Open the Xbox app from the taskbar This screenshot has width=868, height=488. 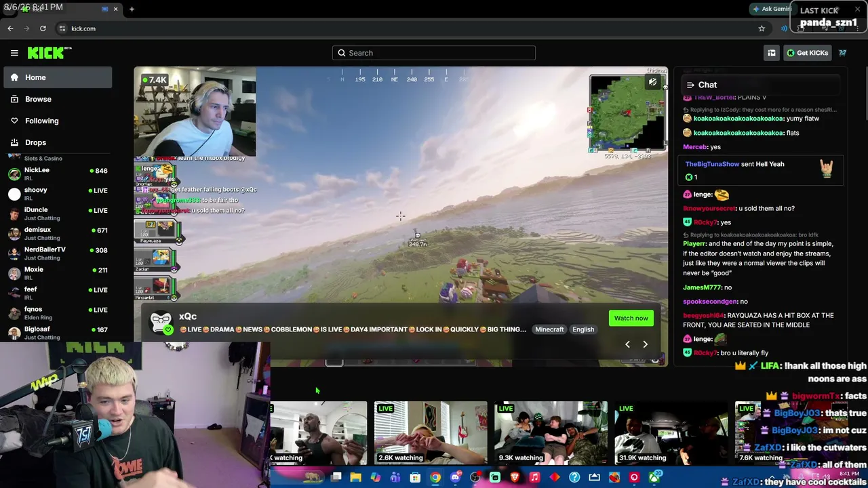coord(654,477)
